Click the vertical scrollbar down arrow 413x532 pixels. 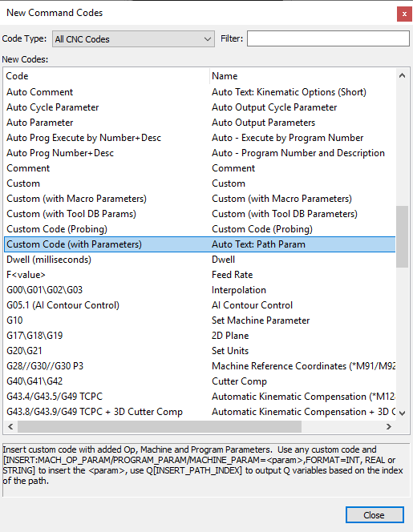pos(402,413)
